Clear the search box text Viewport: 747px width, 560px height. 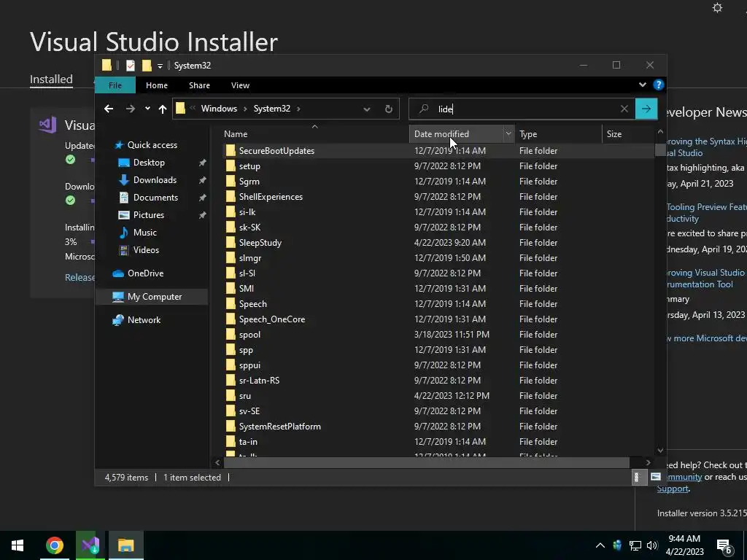click(624, 109)
